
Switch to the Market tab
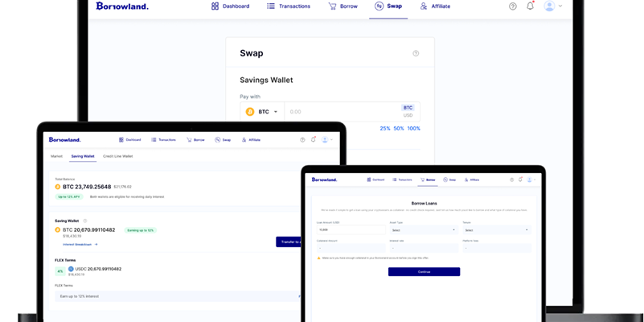(x=56, y=156)
